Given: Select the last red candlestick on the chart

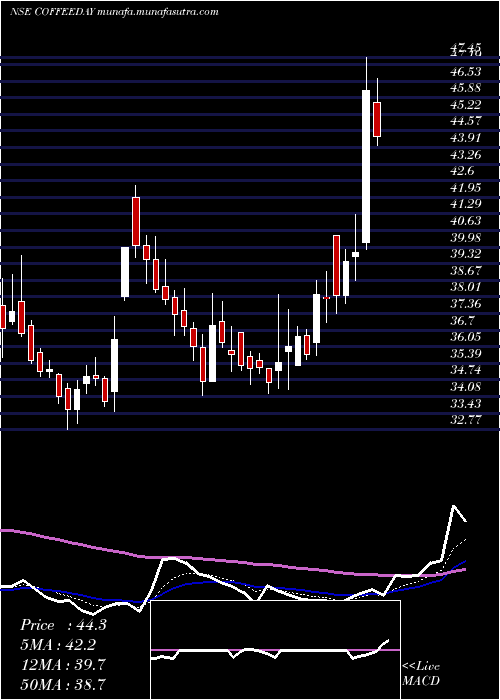Looking at the screenshot, I should click(x=377, y=119).
